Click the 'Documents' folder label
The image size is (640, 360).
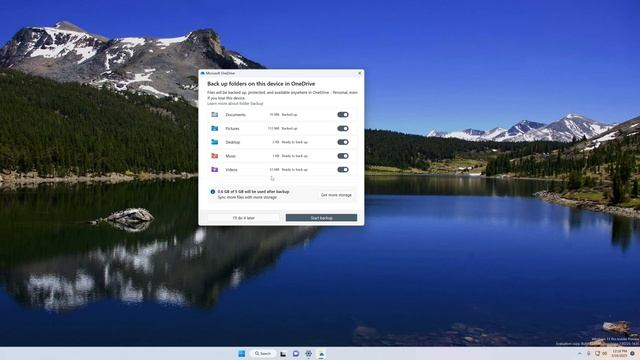236,115
